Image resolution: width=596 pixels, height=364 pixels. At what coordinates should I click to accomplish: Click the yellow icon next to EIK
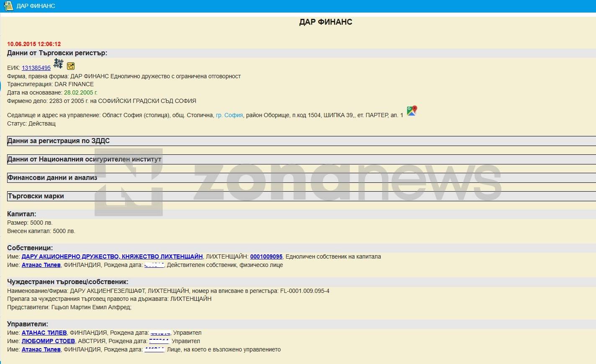[x=71, y=66]
